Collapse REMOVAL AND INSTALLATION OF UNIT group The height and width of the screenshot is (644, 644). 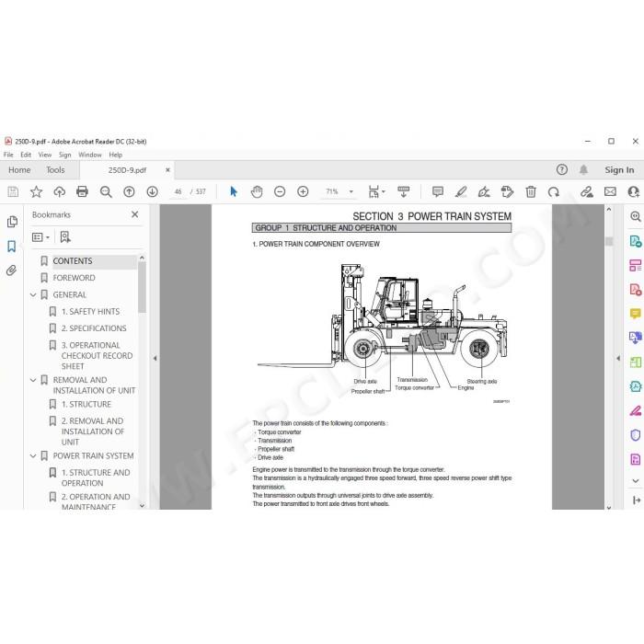(33, 380)
